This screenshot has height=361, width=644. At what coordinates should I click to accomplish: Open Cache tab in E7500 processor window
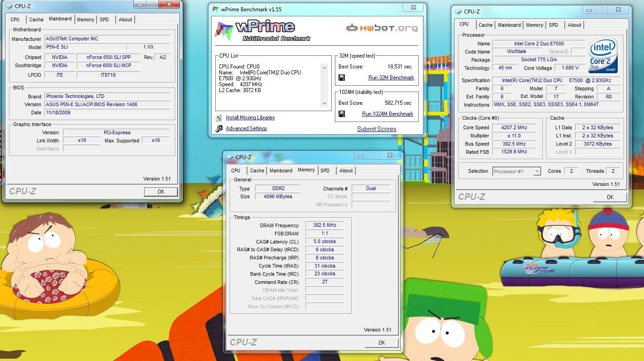[x=485, y=25]
